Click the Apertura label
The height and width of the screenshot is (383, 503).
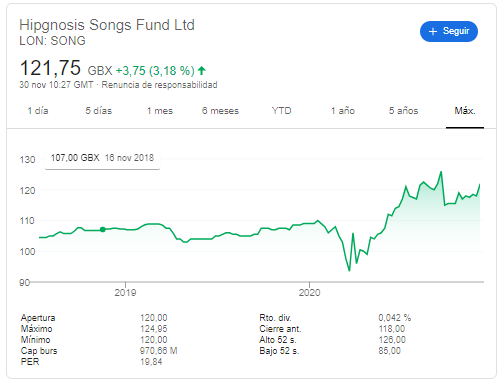38,318
